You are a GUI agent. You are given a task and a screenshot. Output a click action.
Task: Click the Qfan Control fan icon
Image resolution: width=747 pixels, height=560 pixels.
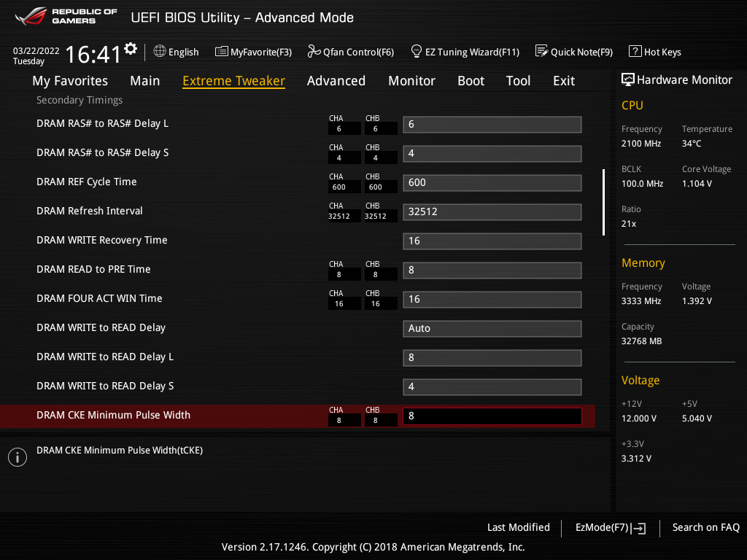tap(314, 51)
